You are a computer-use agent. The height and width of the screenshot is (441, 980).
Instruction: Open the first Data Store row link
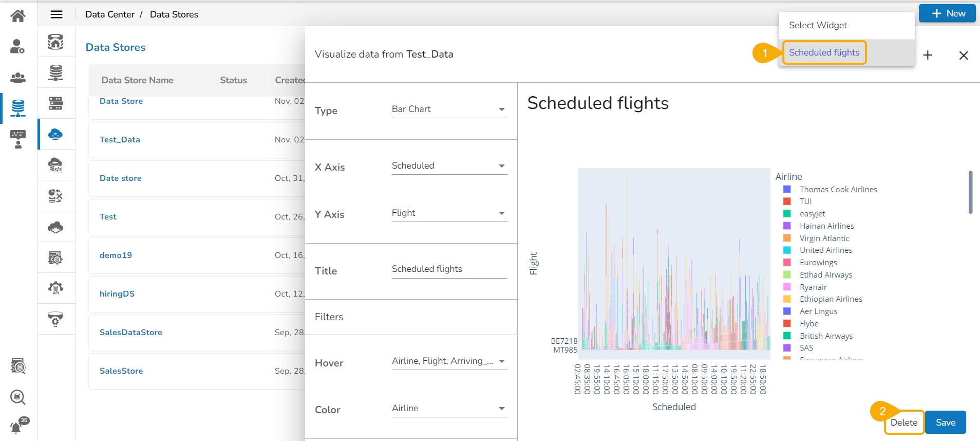tap(121, 101)
